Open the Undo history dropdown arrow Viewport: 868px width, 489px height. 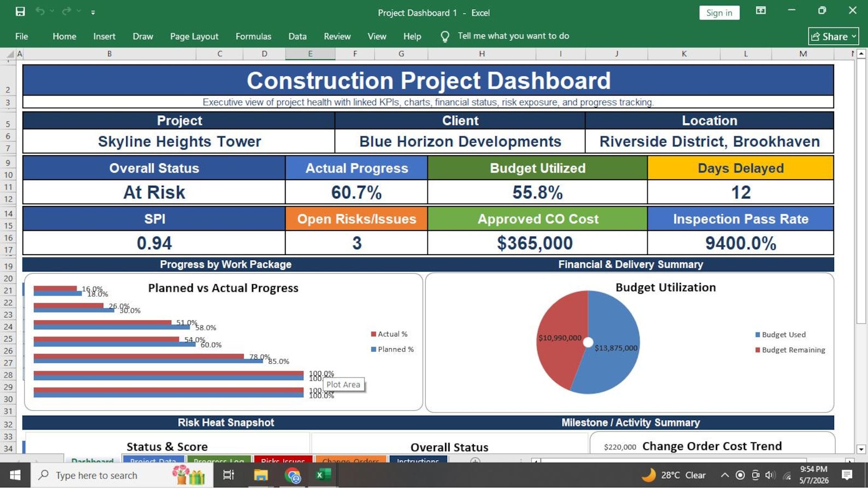tap(52, 11)
